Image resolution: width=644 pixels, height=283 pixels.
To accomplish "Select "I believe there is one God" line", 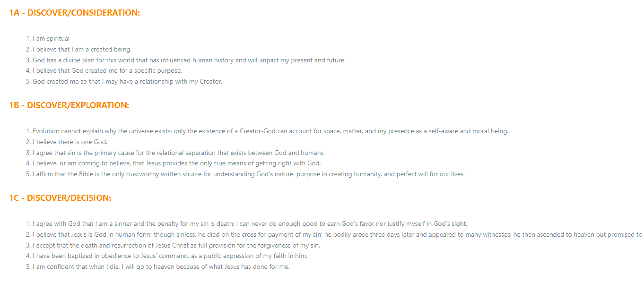I will click(x=70, y=142).
